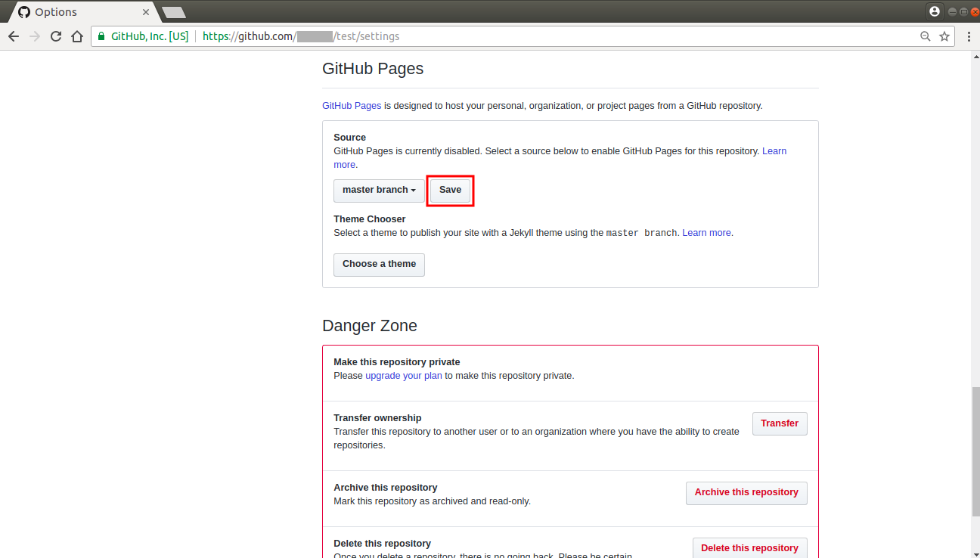Screen dimensions: 980x558
Task: Click the Choose a theme button
Action: pos(379,265)
